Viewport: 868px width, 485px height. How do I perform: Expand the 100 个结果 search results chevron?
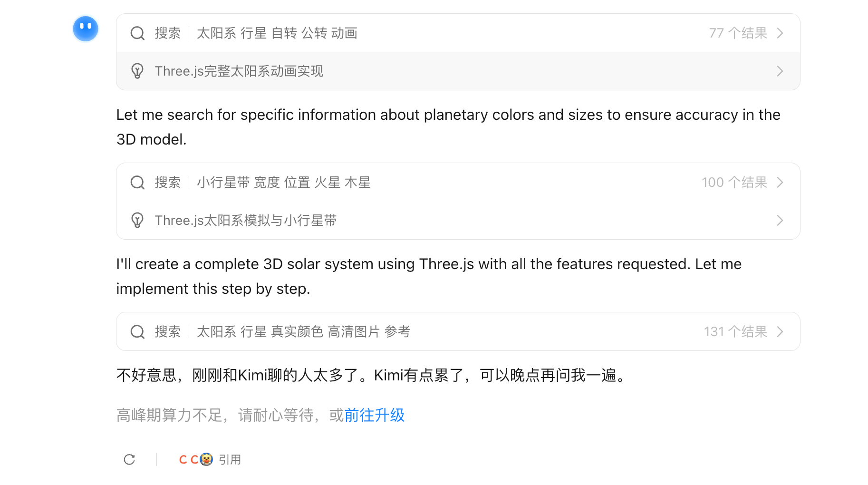point(780,183)
